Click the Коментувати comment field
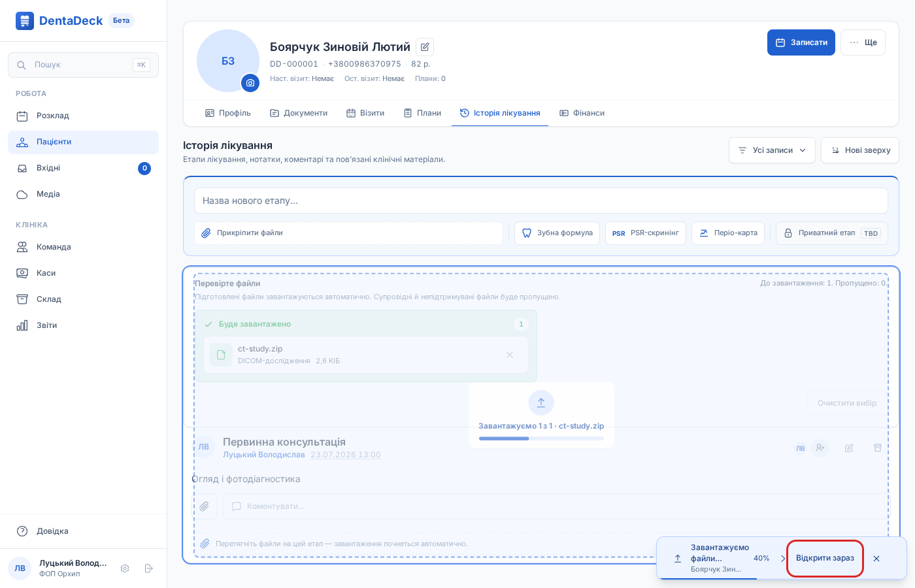The width and height of the screenshot is (915, 588). tap(556, 506)
